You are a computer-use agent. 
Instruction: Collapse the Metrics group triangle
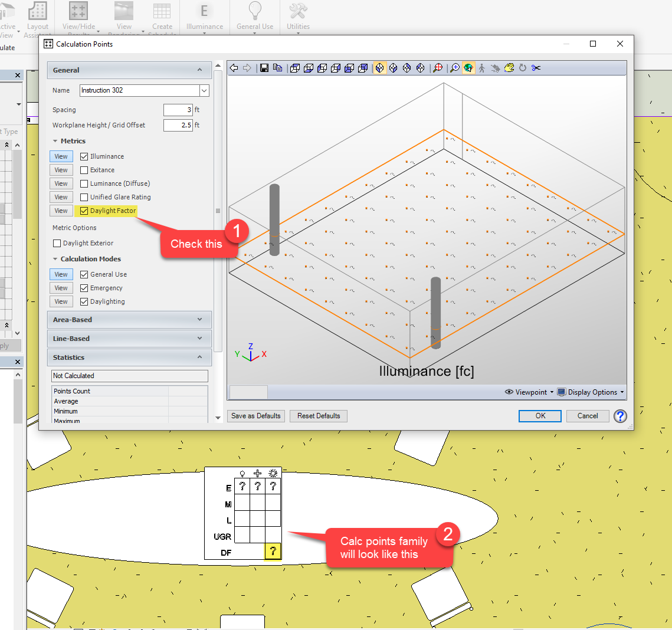pyautogui.click(x=55, y=141)
